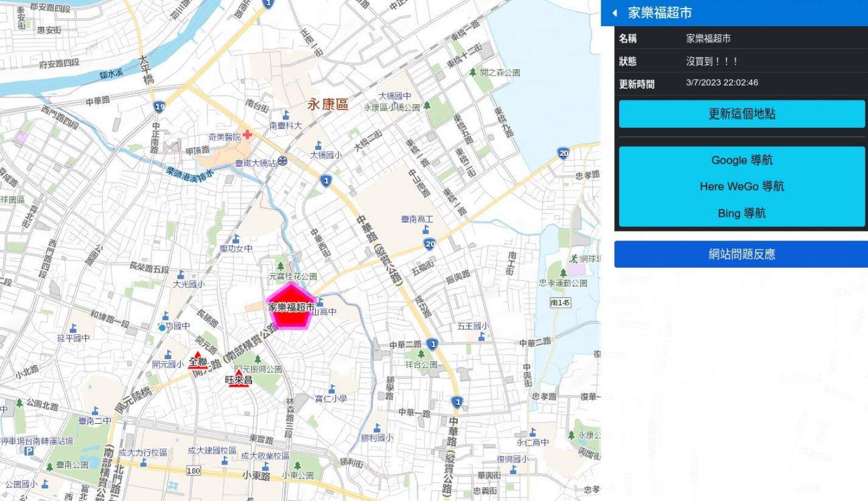This screenshot has width=868, height=501.
Task: Click the 3/7/2023 22:02:46 update time
Action: point(722,83)
